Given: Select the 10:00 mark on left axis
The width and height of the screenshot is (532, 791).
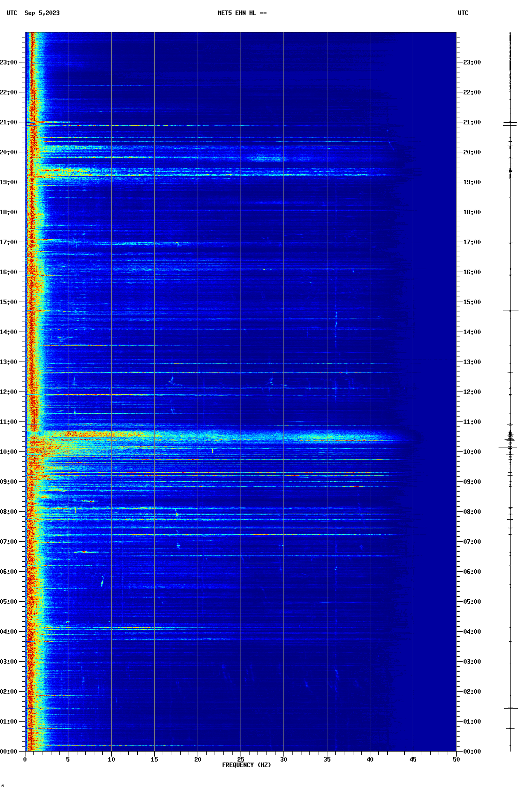Looking at the screenshot, I should click(9, 452).
